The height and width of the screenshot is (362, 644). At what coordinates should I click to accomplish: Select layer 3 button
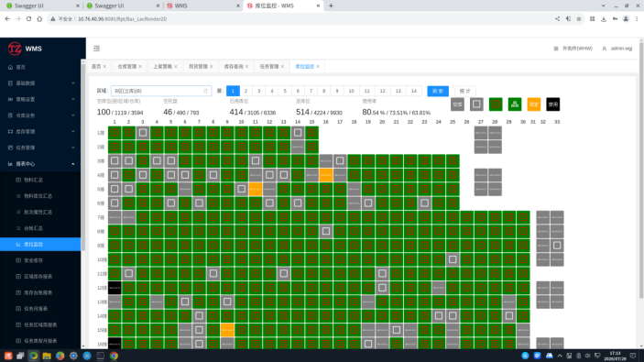tap(258, 91)
